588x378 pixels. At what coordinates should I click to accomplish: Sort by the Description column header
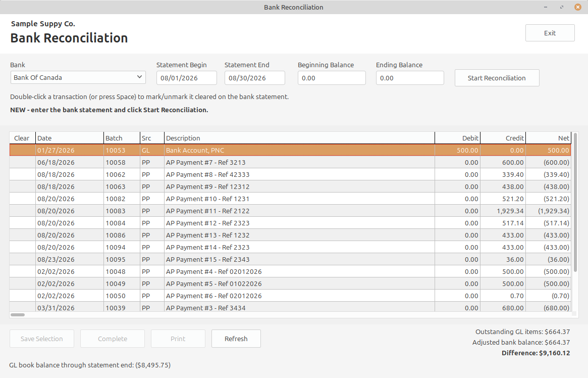coord(299,138)
